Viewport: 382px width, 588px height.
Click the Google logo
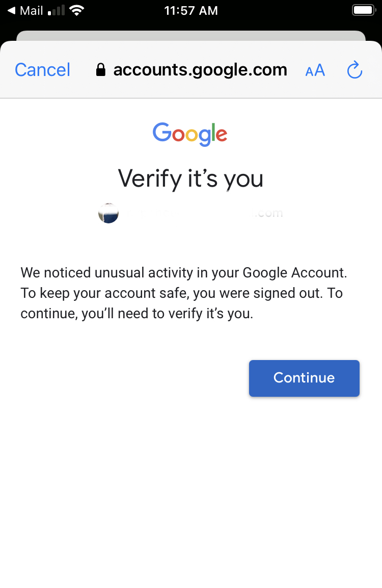[x=190, y=134]
